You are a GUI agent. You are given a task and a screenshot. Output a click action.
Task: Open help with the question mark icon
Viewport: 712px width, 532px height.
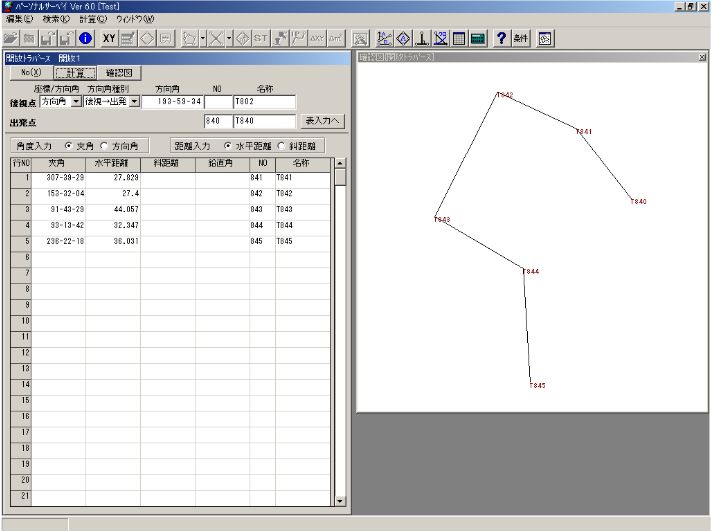click(502, 38)
